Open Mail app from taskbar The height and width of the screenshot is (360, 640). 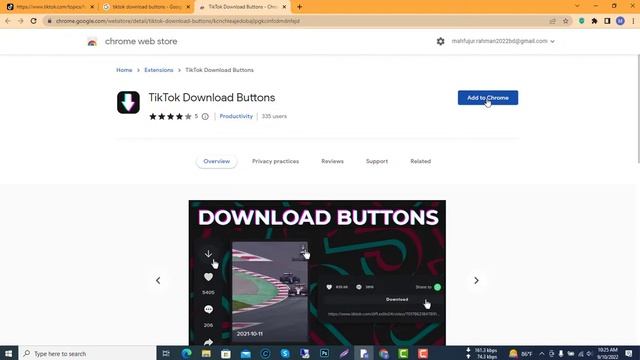click(x=246, y=353)
